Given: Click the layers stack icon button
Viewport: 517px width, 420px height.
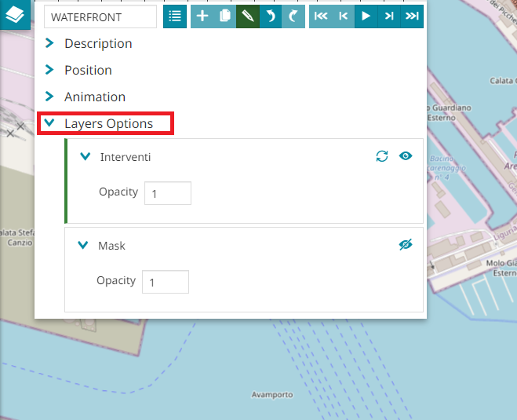Looking at the screenshot, I should pyautogui.click(x=15, y=14).
